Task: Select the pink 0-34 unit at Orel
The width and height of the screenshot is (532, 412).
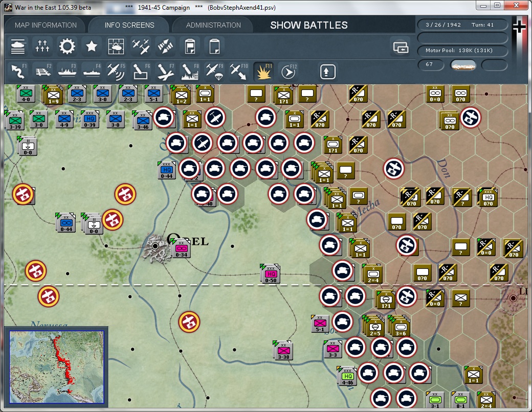Action: point(181,248)
